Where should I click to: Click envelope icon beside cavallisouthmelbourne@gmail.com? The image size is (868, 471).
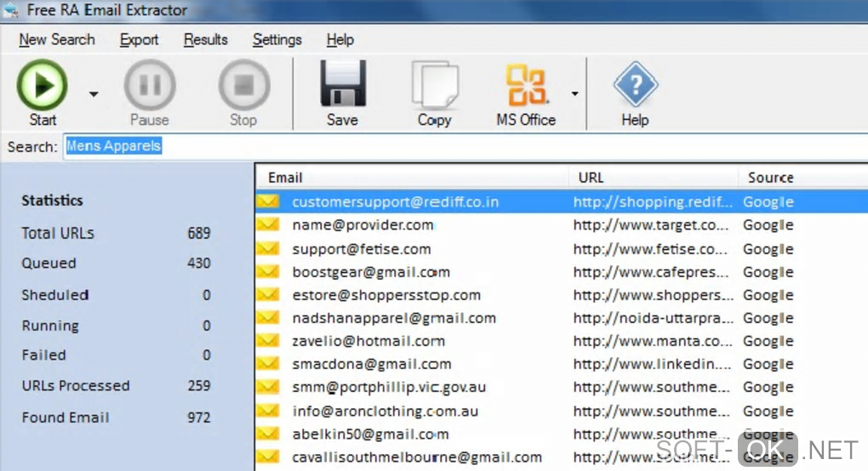click(x=268, y=457)
